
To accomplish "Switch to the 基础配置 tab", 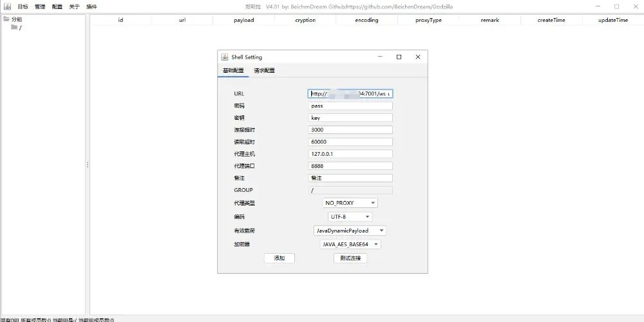I will click(x=233, y=71).
